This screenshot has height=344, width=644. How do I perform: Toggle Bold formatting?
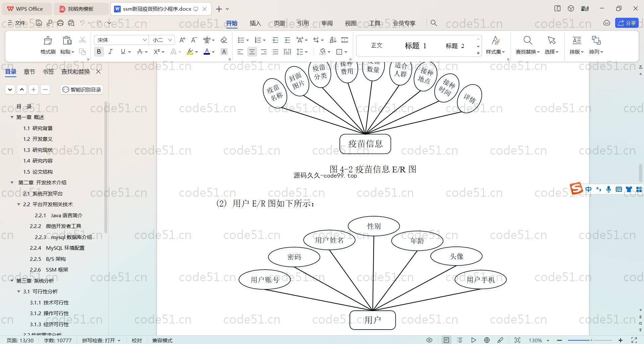pyautogui.click(x=99, y=52)
